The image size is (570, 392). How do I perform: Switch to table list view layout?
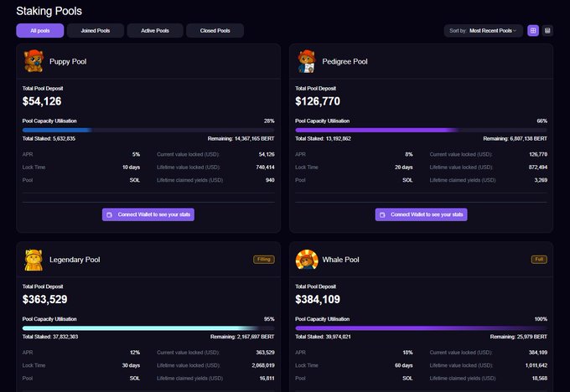[x=547, y=31]
